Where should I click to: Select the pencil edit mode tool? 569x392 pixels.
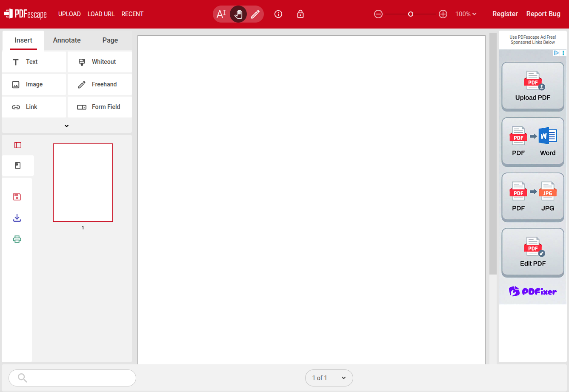(255, 14)
